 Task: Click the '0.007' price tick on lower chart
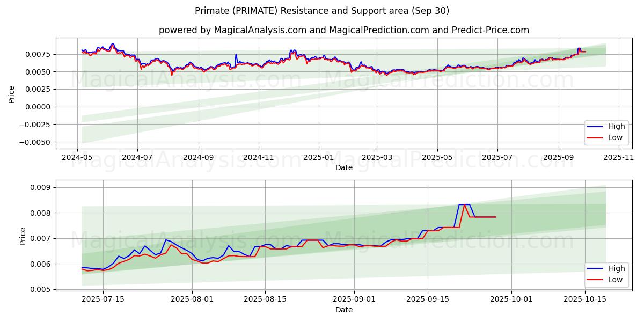41,238
